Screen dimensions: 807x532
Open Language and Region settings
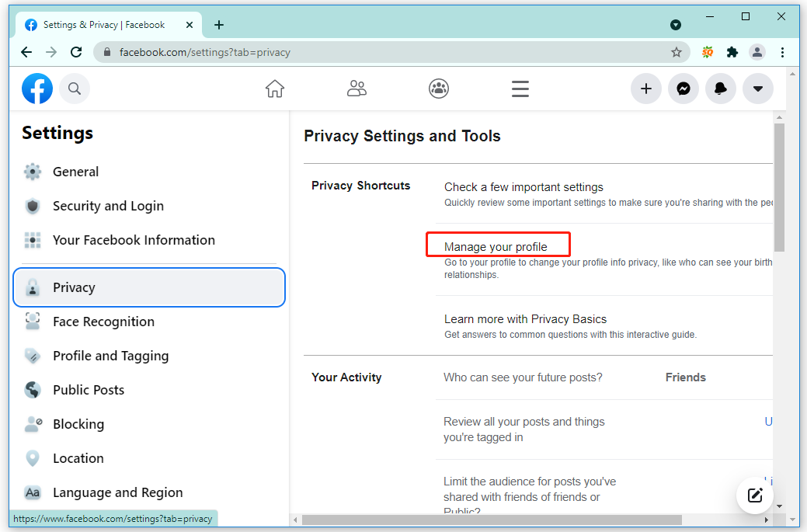[149, 492]
